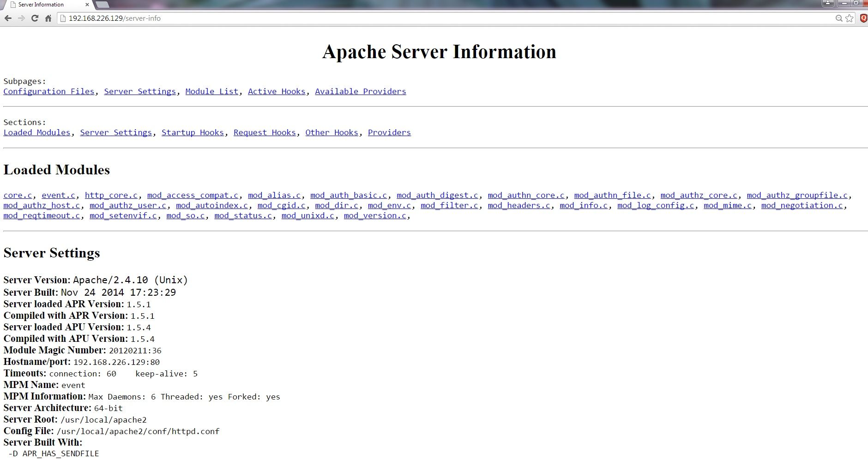Close the Server Information tab
868x459 pixels.
coord(87,5)
